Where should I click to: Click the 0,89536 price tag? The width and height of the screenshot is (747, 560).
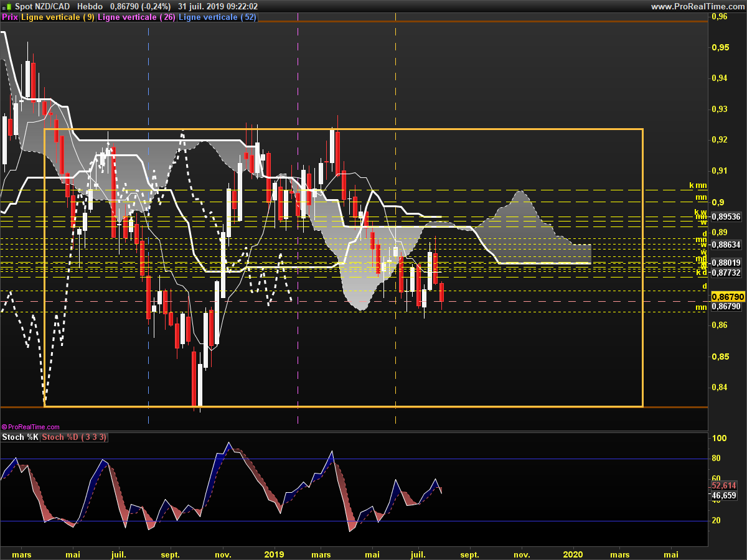click(726, 217)
